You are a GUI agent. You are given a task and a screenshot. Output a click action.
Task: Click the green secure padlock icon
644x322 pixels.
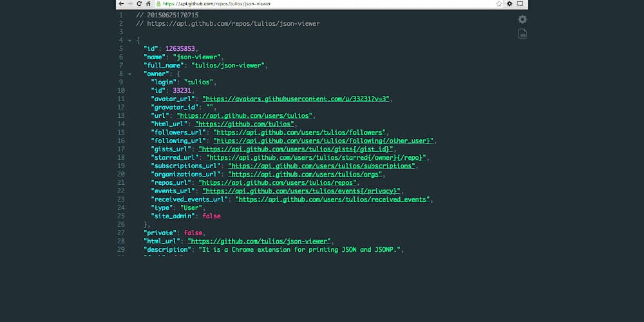coord(158,4)
